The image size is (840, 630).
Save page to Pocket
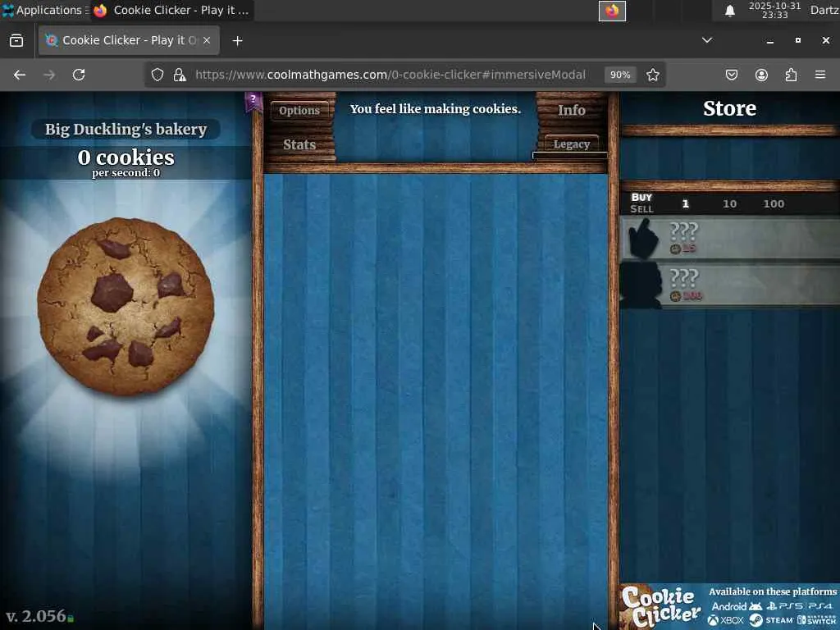(x=731, y=75)
